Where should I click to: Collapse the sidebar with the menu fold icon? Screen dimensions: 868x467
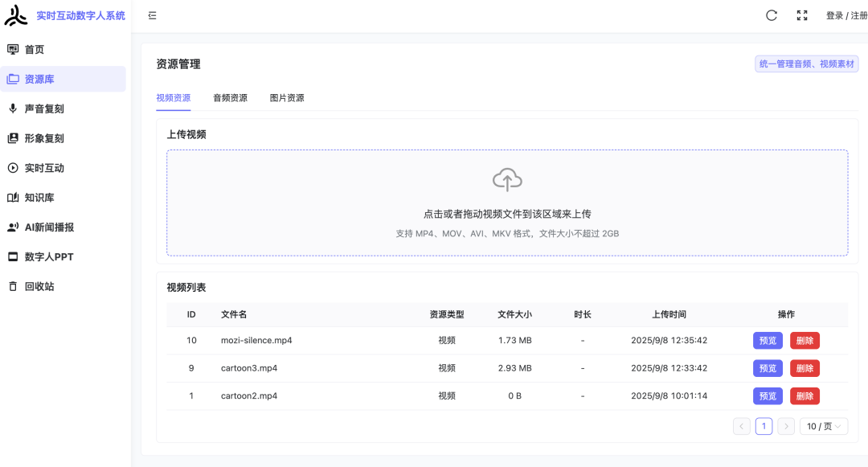[x=152, y=15]
